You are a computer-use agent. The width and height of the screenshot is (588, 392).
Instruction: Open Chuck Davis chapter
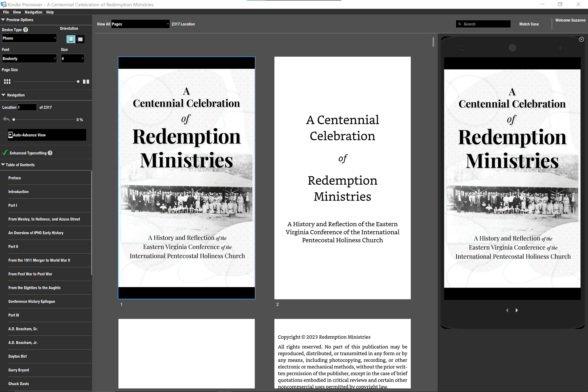(49, 384)
